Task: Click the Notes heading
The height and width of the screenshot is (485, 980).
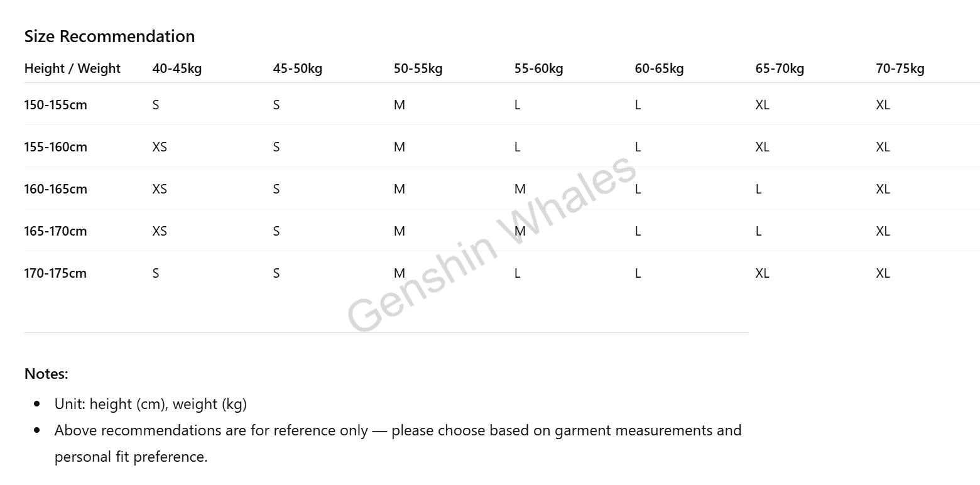Action: point(46,374)
